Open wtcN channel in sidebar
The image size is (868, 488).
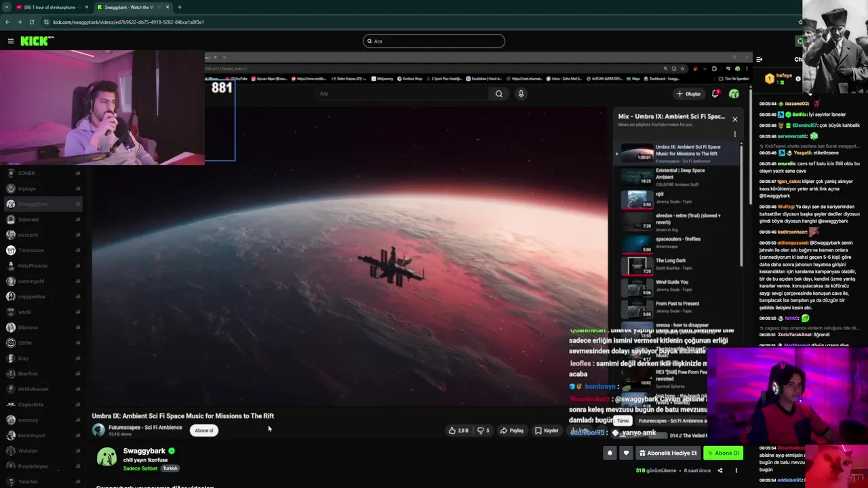(42, 312)
